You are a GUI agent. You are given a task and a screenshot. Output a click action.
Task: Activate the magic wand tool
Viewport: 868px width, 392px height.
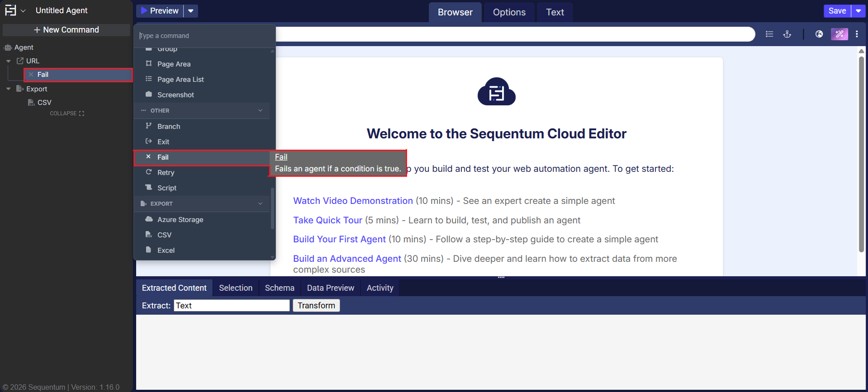[839, 34]
